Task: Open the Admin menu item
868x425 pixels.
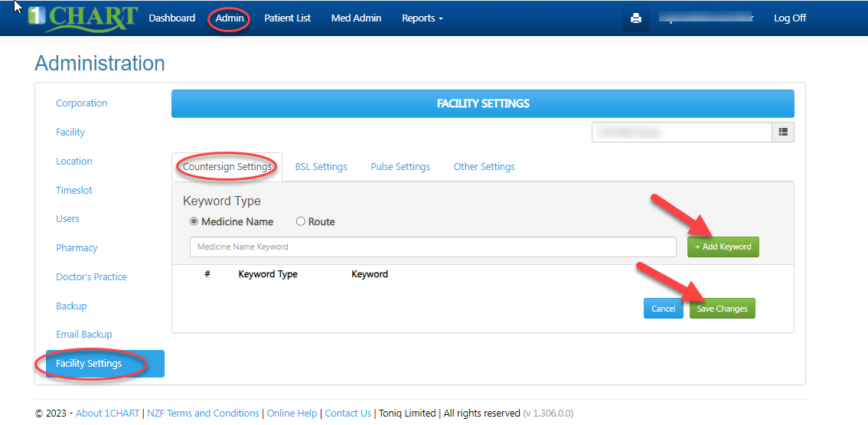Action: coord(230,18)
